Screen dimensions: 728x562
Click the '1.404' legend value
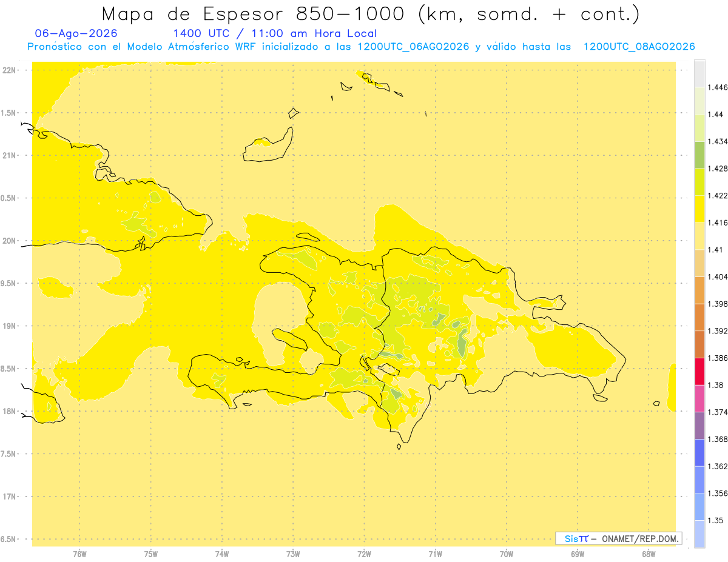[717, 277]
